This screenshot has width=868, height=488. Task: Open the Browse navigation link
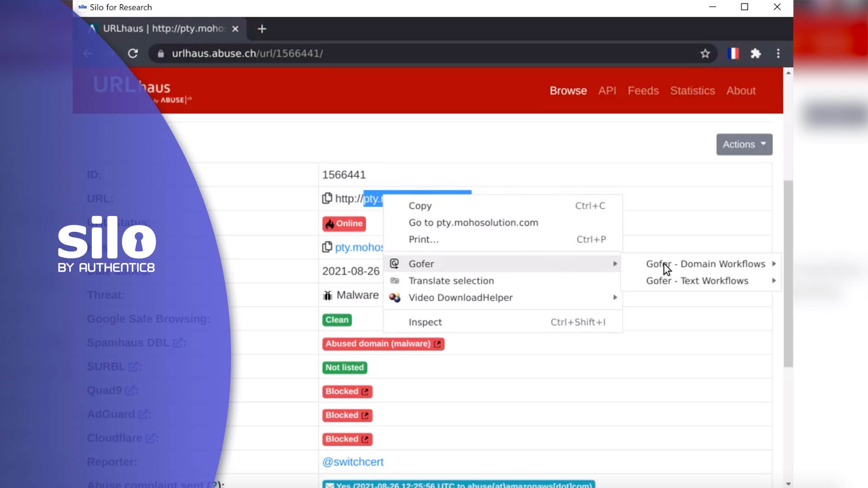[x=568, y=91]
